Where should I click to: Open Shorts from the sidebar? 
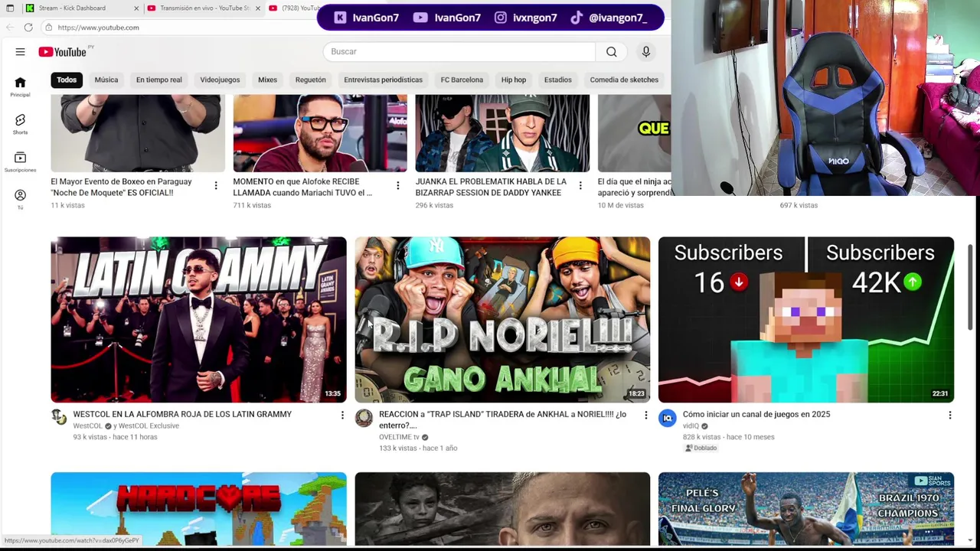(x=20, y=125)
